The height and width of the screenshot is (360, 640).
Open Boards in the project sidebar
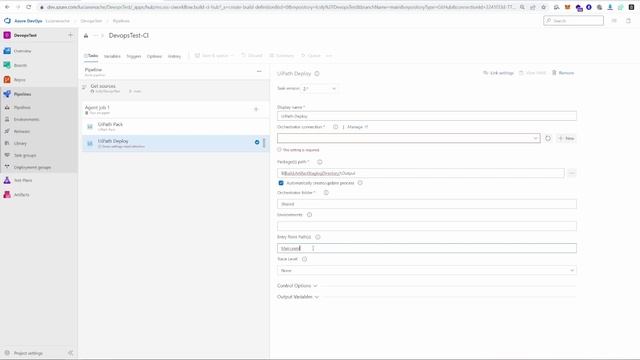pyautogui.click(x=20, y=65)
